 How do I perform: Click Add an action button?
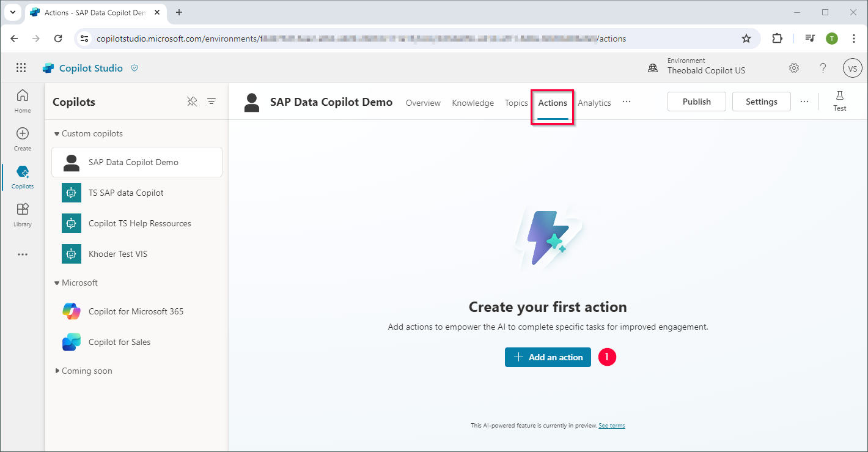point(548,357)
